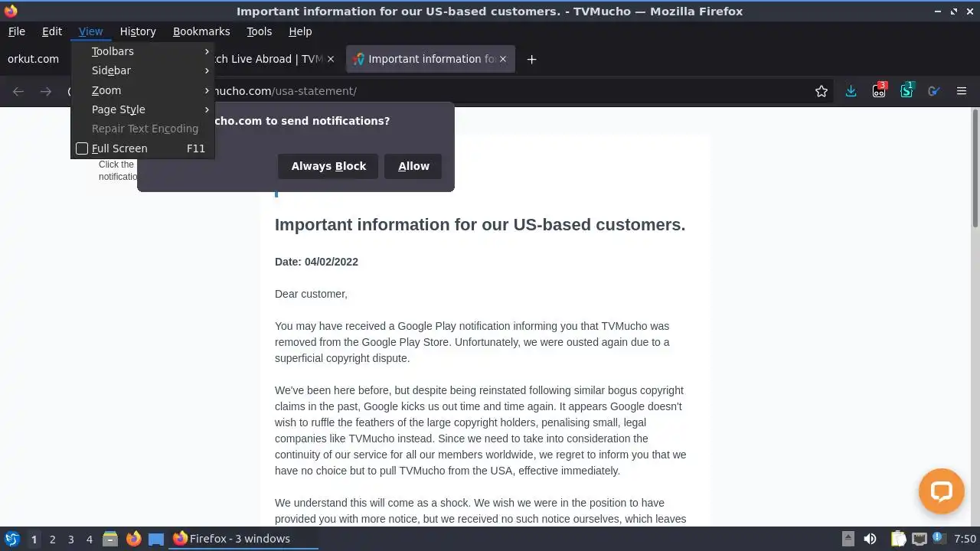Screen dimensions: 980x551
Task: Click the Date: 04/02/2022 text
Action: pos(316,262)
